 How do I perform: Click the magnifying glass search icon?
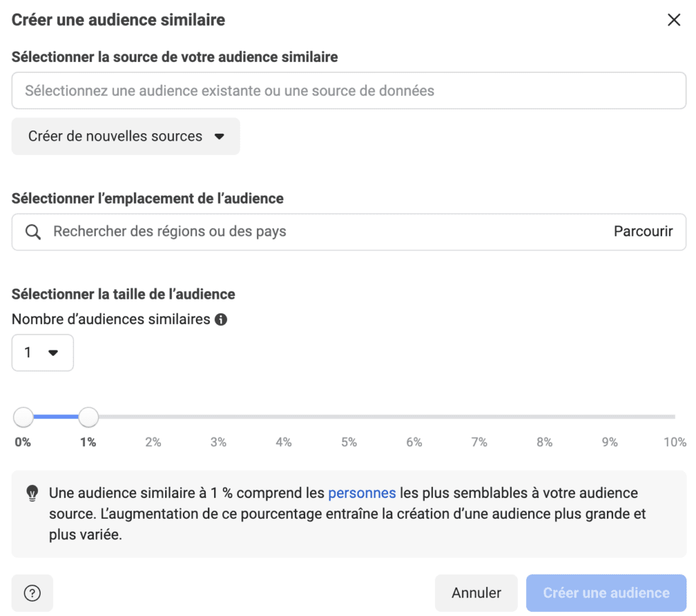click(33, 232)
